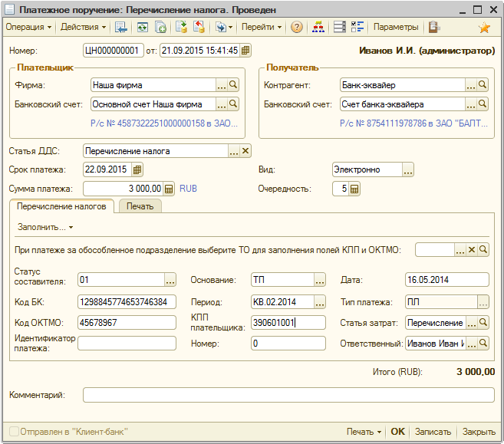This screenshot has height=444, width=504.
Task: Open the Заполнить... dropdown
Action: (x=45, y=227)
